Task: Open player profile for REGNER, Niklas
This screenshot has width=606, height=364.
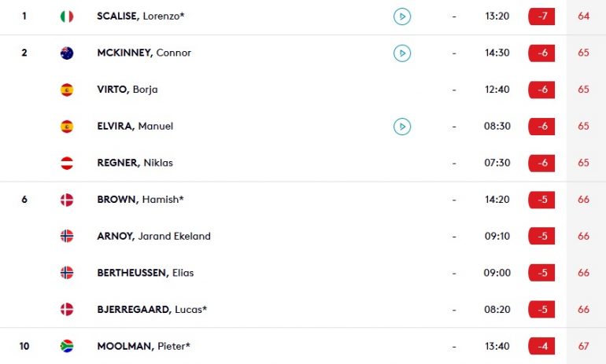Action: pos(135,163)
